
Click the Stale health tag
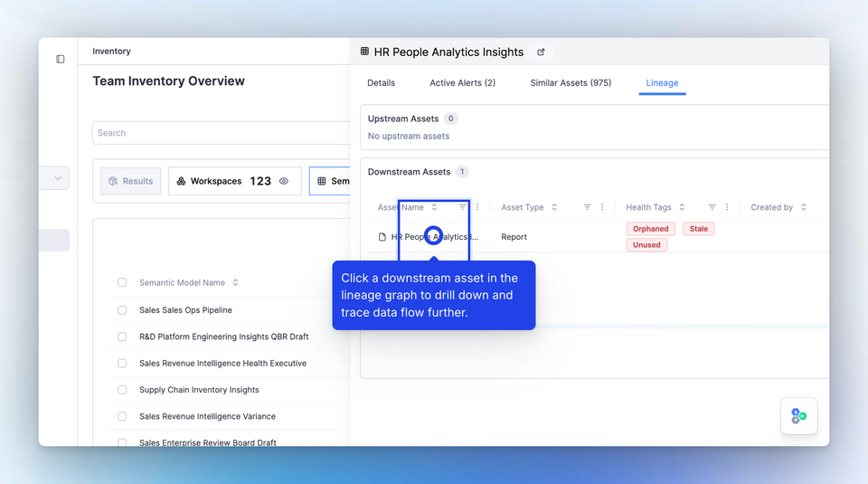click(x=699, y=229)
